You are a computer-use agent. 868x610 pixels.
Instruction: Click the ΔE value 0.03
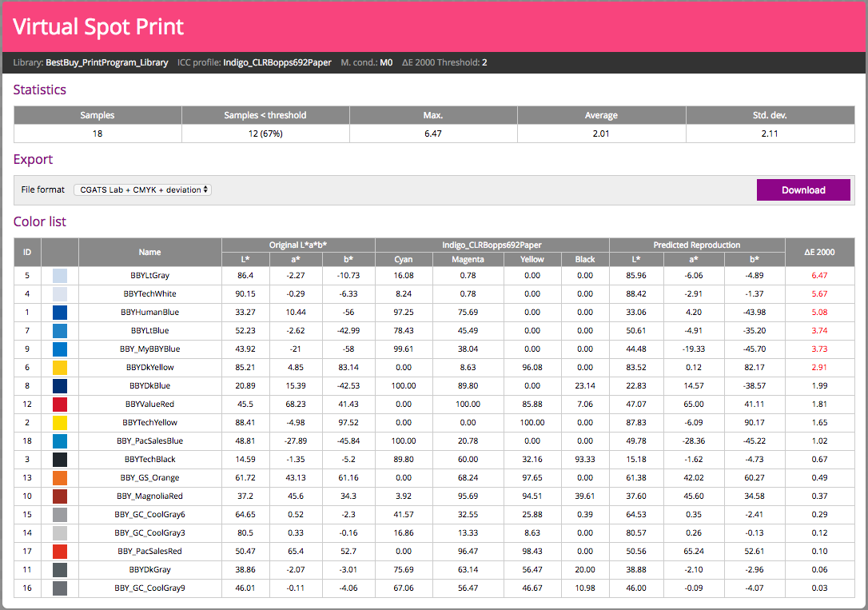coord(819,588)
